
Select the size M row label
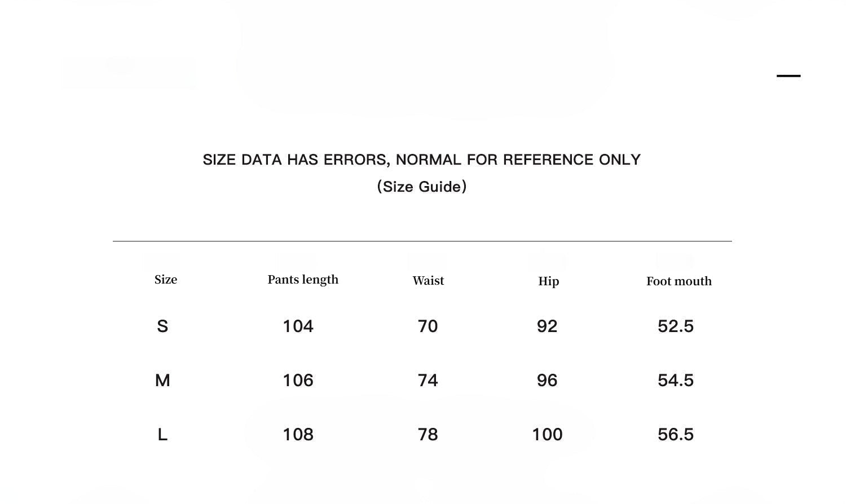[162, 381]
